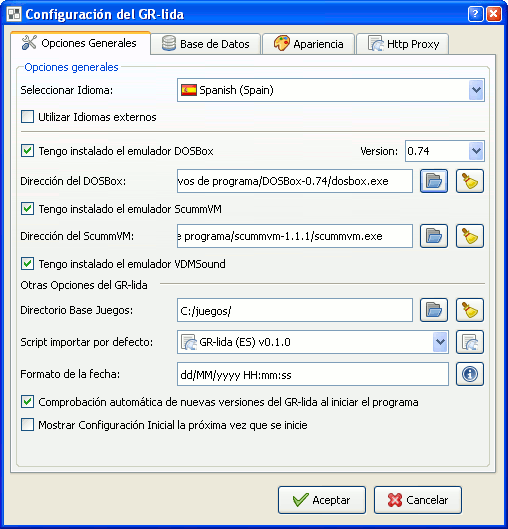Viewport: 508px width, 529px height.
Task: Uncheck Tengo instalado el emulador ScummVM
Action: coord(27,209)
